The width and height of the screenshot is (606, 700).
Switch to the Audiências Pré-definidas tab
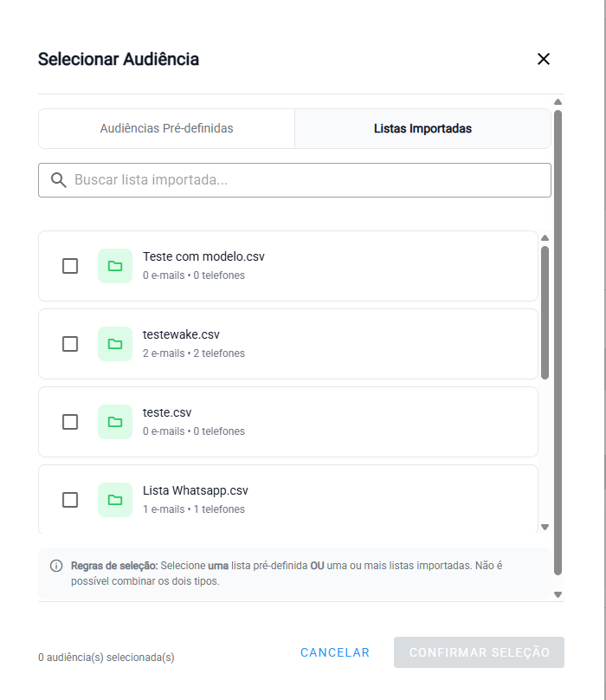click(166, 128)
